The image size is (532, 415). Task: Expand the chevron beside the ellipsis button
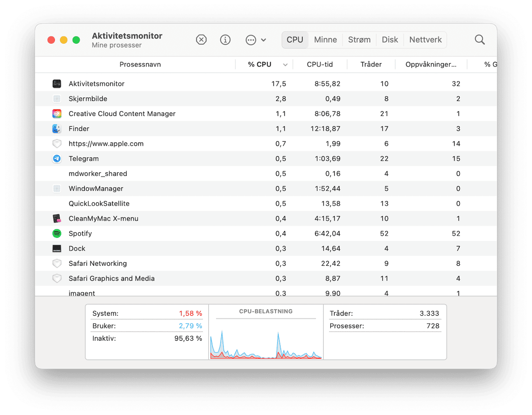point(263,40)
